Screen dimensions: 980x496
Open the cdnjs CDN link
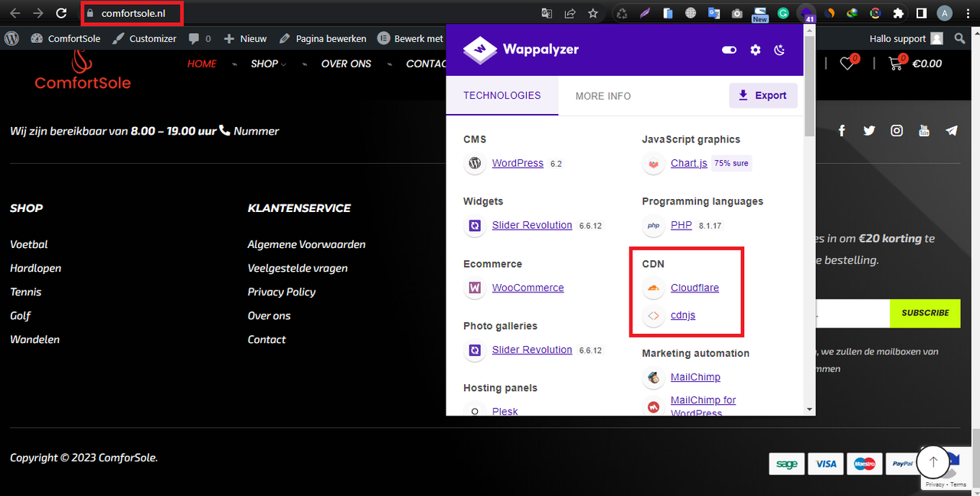click(683, 315)
